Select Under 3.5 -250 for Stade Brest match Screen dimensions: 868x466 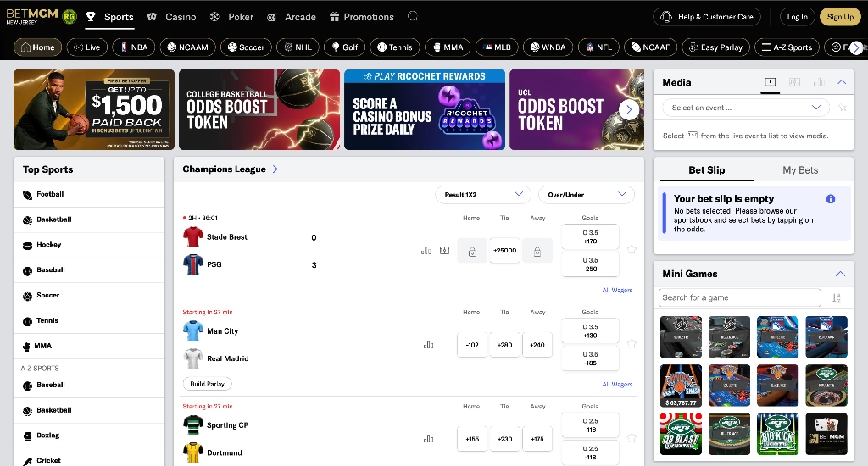coord(590,264)
